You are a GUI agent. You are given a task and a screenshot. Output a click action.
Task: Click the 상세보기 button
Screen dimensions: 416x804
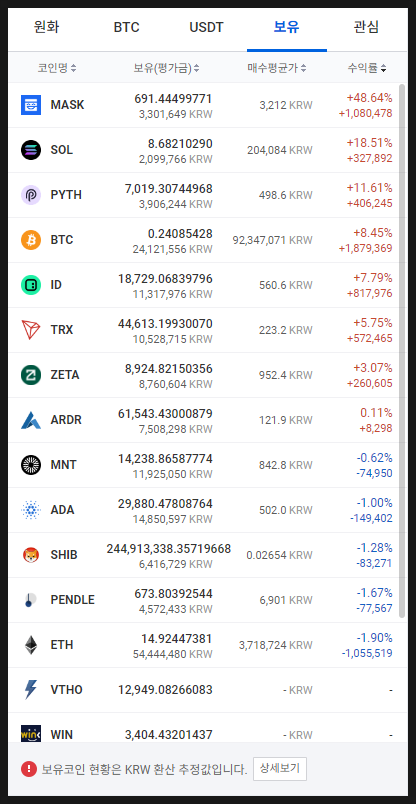pyautogui.click(x=280, y=769)
